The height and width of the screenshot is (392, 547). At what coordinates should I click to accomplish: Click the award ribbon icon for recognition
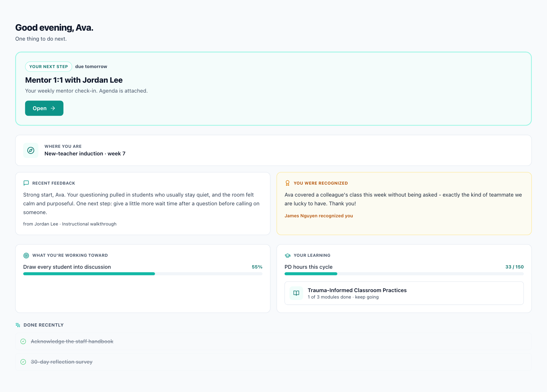click(x=288, y=183)
